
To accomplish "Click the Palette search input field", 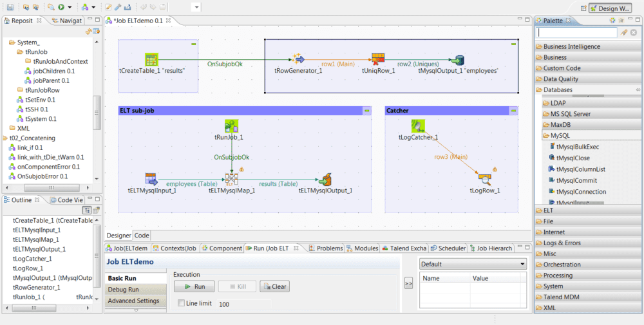I will [x=577, y=32].
